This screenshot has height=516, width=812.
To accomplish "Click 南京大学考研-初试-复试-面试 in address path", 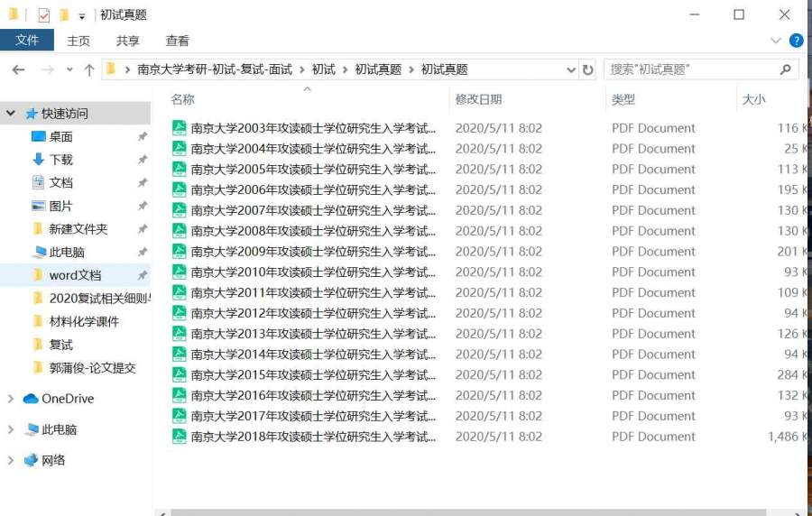I will pyautogui.click(x=215, y=69).
